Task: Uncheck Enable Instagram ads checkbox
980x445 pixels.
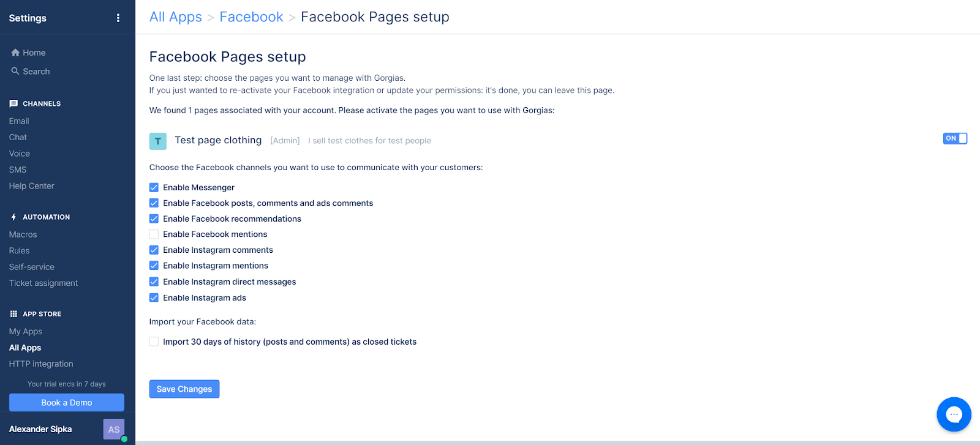Action: (x=154, y=298)
